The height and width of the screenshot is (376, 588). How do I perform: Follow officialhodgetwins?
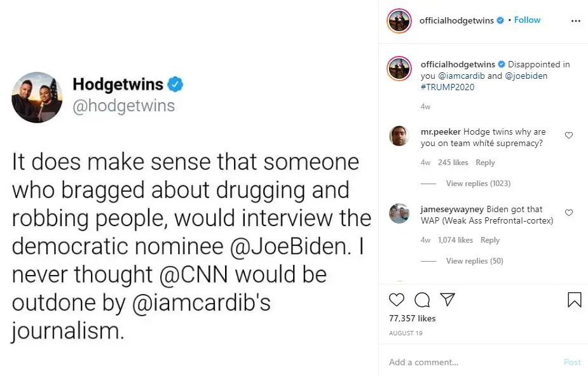527,20
